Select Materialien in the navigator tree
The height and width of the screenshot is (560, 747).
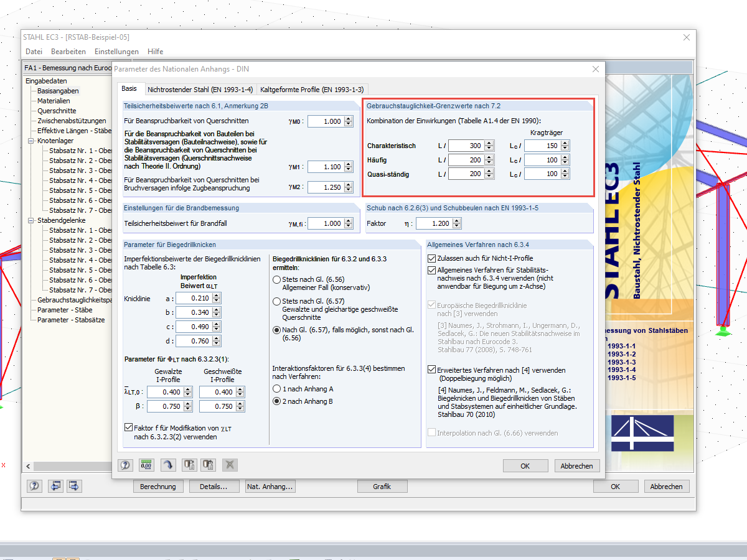coord(54,101)
